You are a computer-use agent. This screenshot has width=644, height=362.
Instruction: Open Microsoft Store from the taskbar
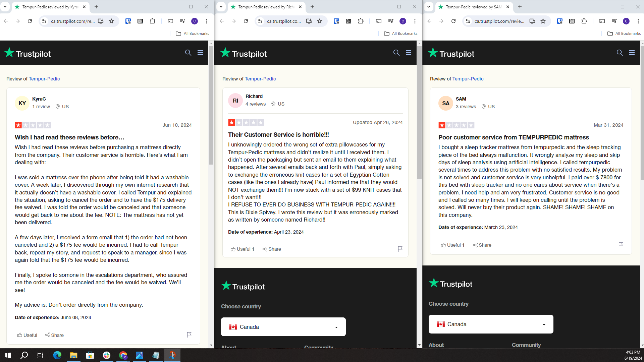click(x=90, y=355)
